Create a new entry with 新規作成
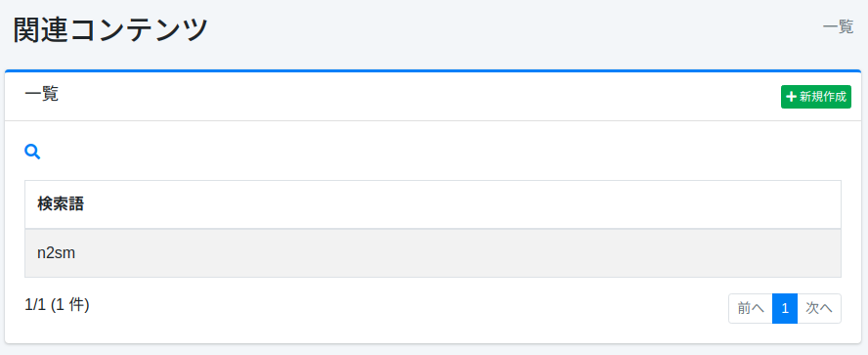868x355 pixels. (x=816, y=97)
